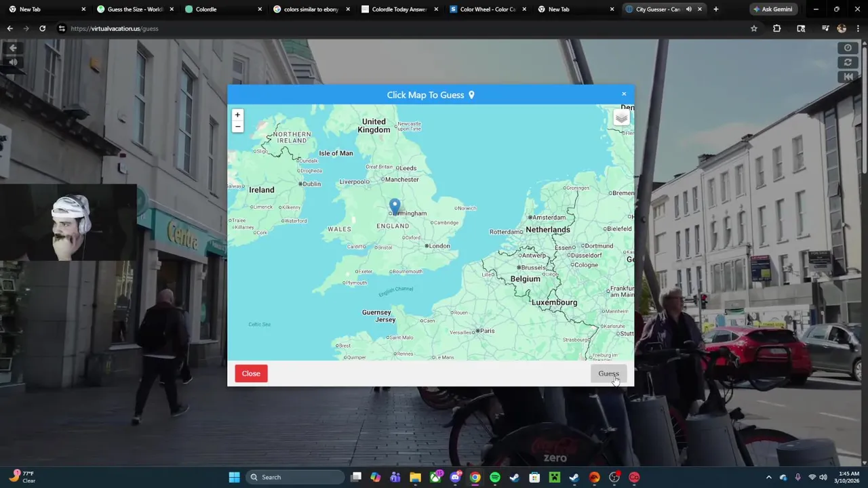This screenshot has width=868, height=488.
Task: Reload the current page
Action: [42, 28]
